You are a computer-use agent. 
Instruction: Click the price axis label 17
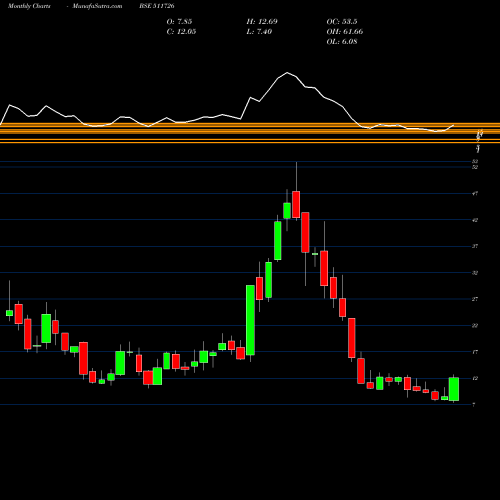click(x=475, y=352)
